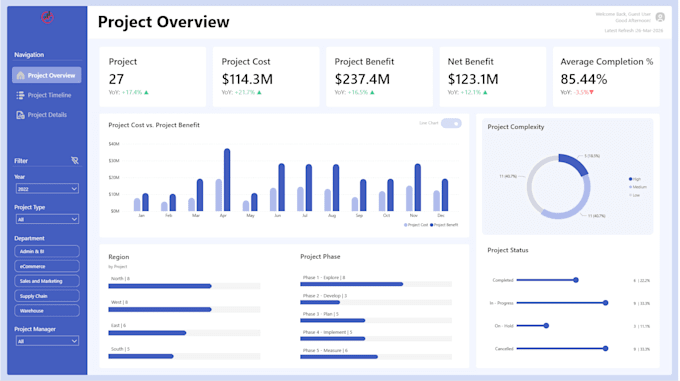
Task: Expand the Project Type dropdown
Action: click(x=47, y=219)
